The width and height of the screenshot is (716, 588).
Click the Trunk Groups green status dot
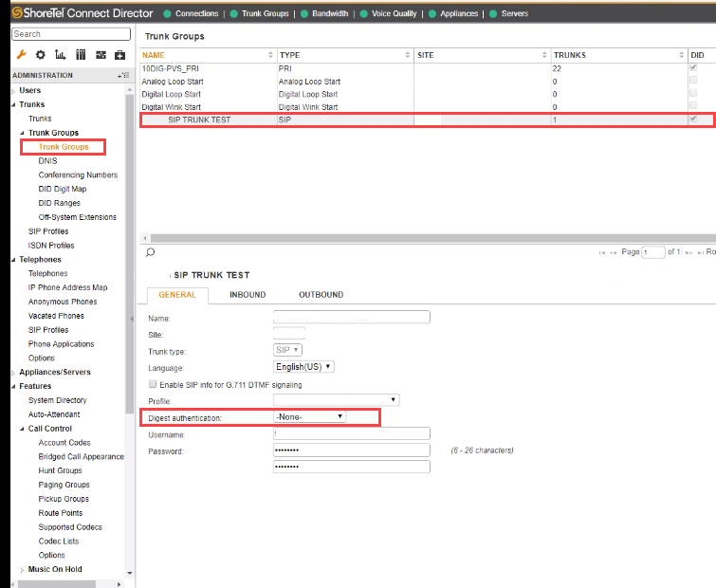[x=234, y=13]
